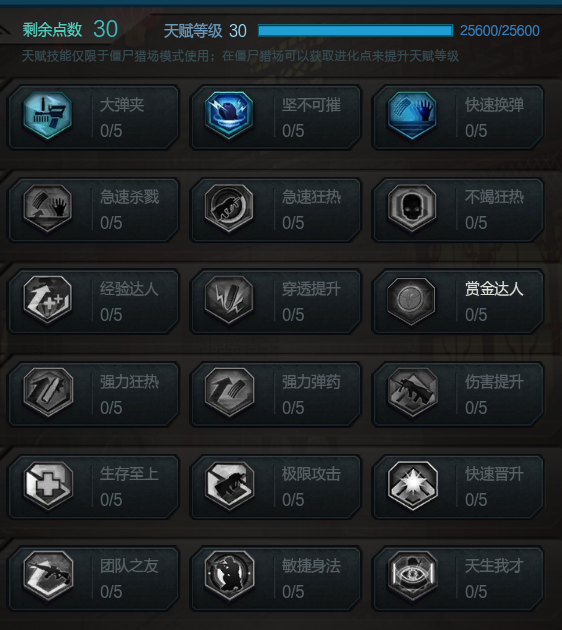Click the 经验达人 arrow icon

pos(48,300)
